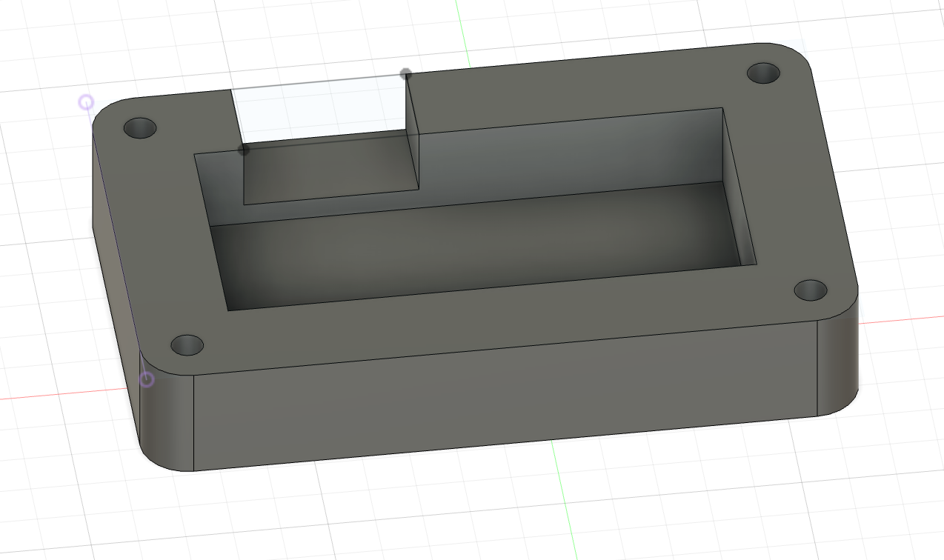Select the lower purple circle sketch point
The image size is (944, 560).
(147, 379)
